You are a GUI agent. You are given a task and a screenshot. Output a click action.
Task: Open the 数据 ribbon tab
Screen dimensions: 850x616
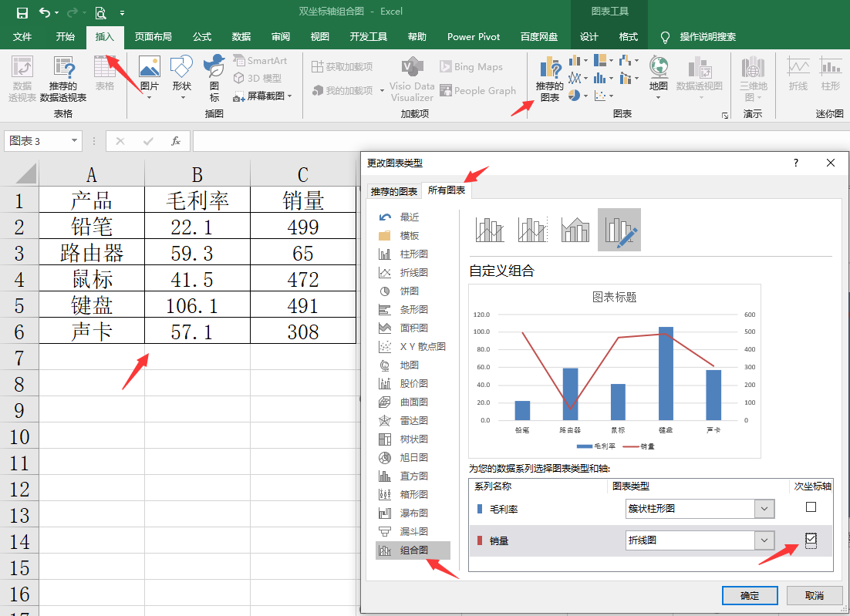241,37
